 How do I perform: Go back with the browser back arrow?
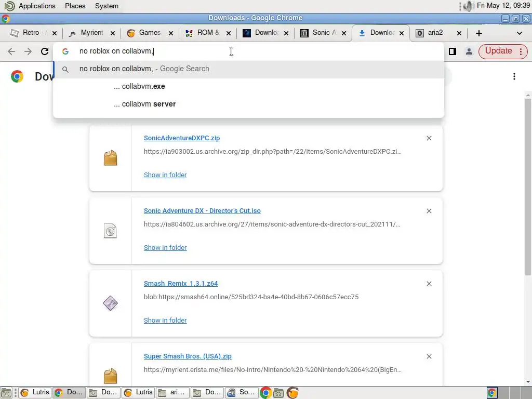pyautogui.click(x=11, y=51)
